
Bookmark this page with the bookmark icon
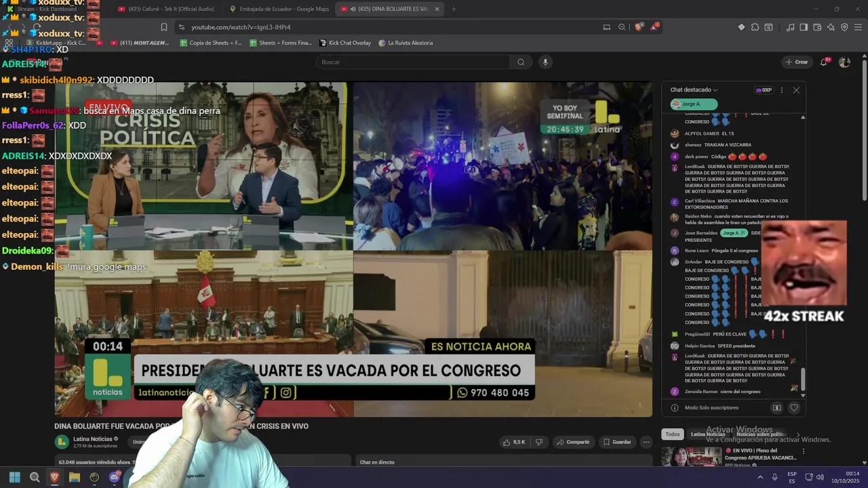(164, 27)
